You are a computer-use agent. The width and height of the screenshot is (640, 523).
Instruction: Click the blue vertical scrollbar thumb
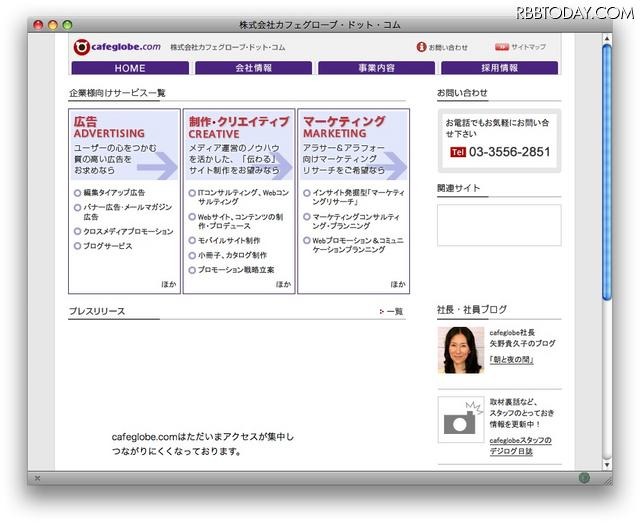pos(607,172)
